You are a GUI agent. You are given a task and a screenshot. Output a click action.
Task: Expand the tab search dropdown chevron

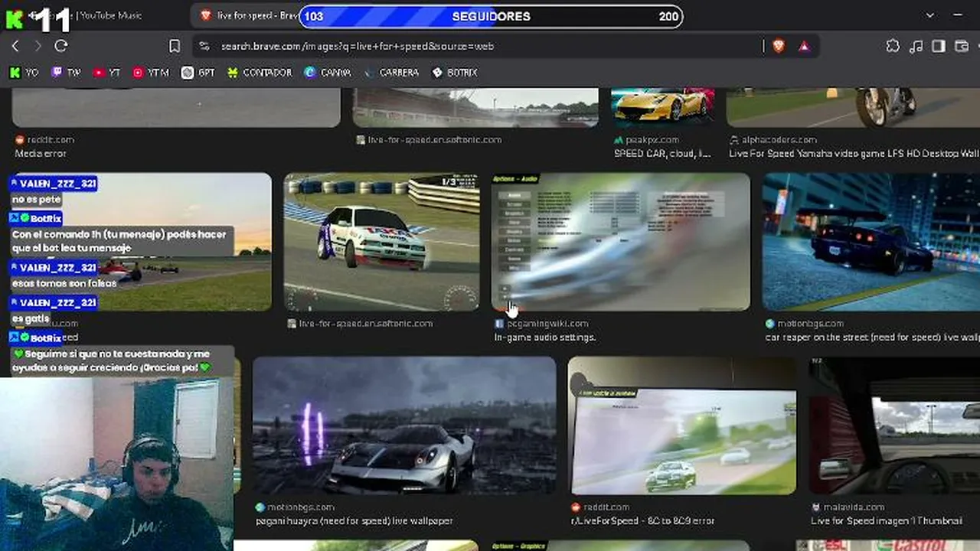930,15
